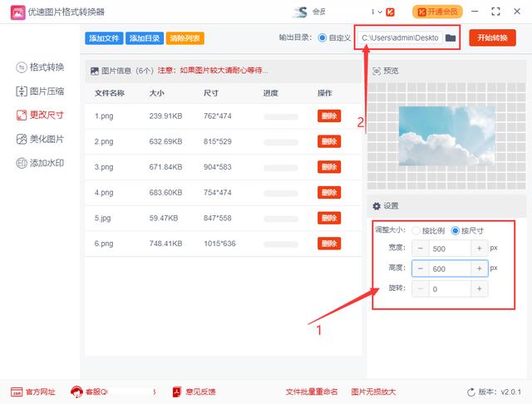This screenshot has width=532, height=404.
Task: Select file name 2.png
Action: tap(104, 141)
